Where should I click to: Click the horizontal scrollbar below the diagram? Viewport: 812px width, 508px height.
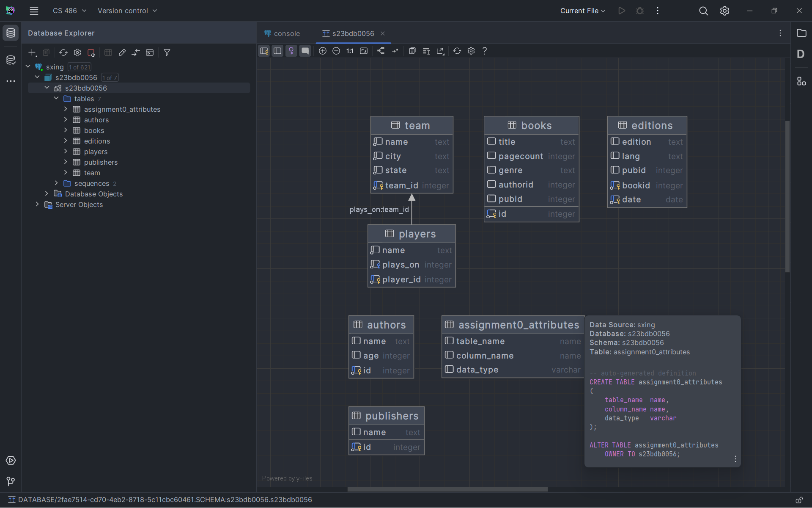(x=447, y=489)
